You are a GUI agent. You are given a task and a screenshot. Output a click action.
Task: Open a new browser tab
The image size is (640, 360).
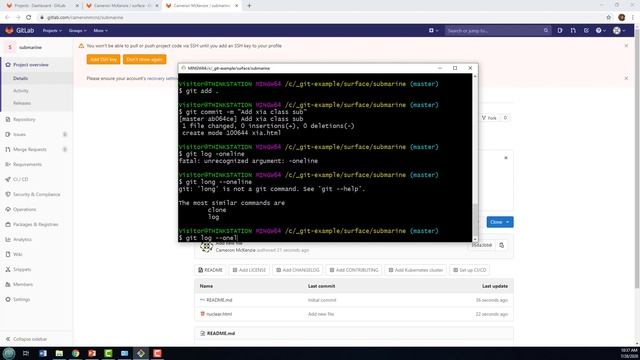pyautogui.click(x=249, y=6)
